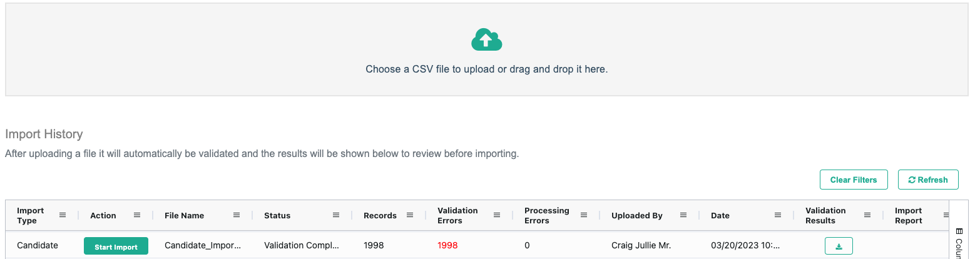Open the Processing Errors column menu
Image resolution: width=980 pixels, height=259 pixels.
pos(584,215)
